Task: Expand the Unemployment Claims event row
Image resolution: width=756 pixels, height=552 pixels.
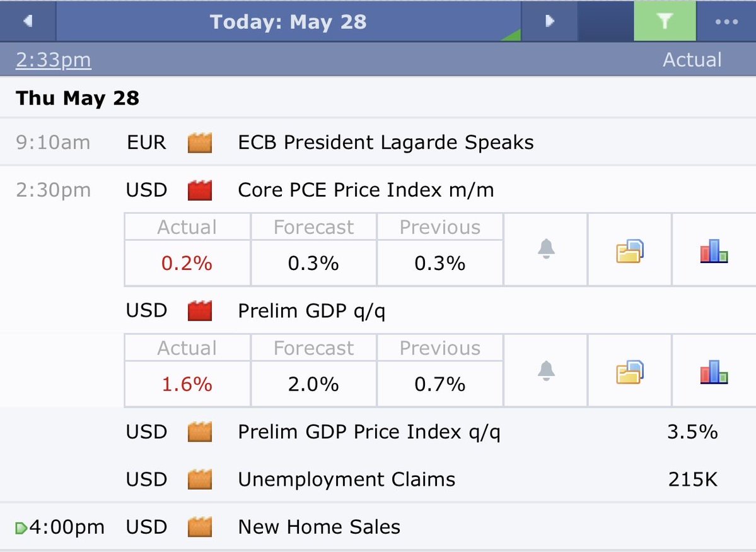Action: coord(378,479)
